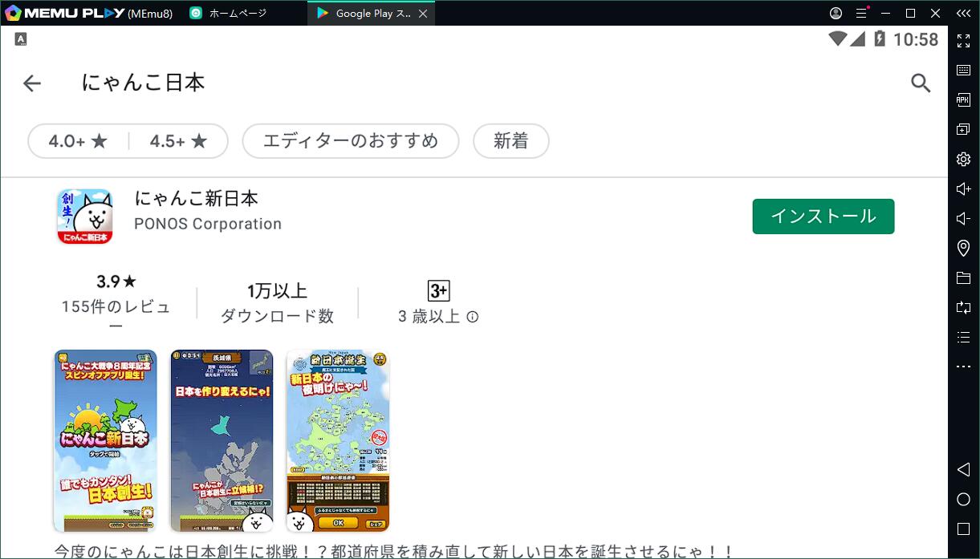Image resolution: width=980 pixels, height=559 pixels.
Task: Open the first game screenshot thumbnail
Action: coord(104,440)
